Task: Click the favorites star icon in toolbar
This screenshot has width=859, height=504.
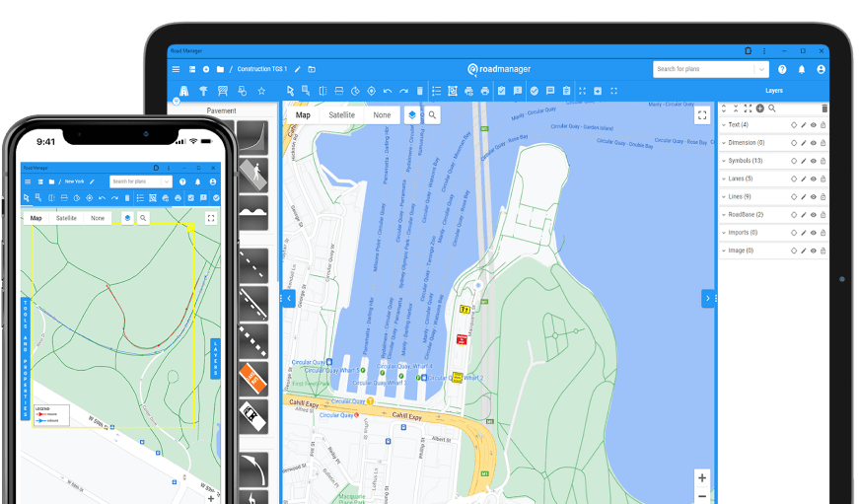Action: point(261,91)
